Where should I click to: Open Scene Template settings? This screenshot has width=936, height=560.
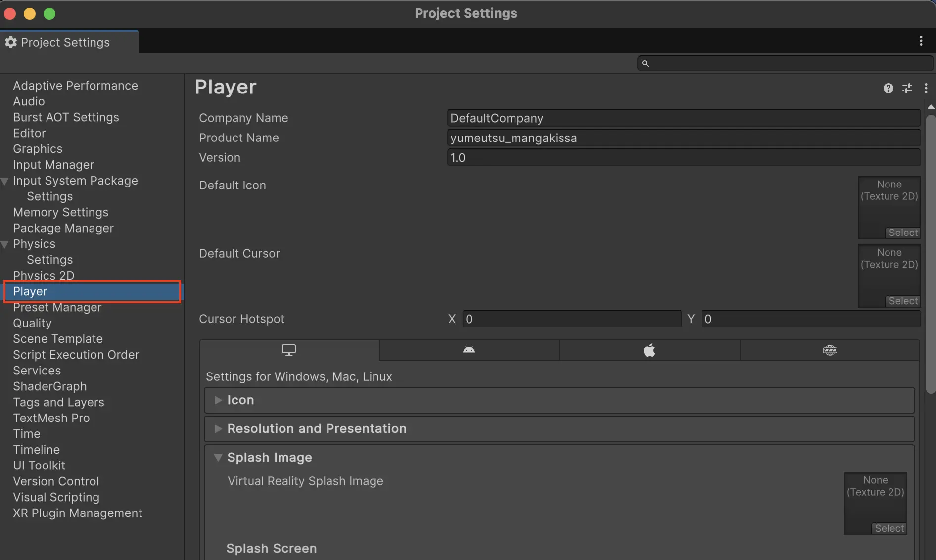[x=58, y=339]
